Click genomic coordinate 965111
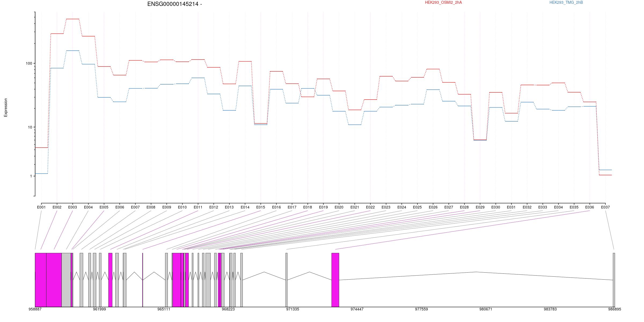The image size is (644, 322). (x=164, y=309)
